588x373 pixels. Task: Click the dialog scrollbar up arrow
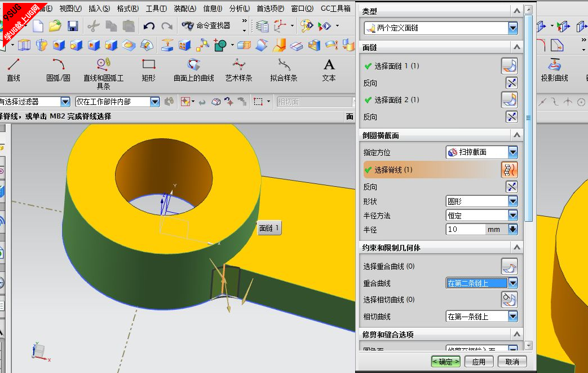point(528,10)
